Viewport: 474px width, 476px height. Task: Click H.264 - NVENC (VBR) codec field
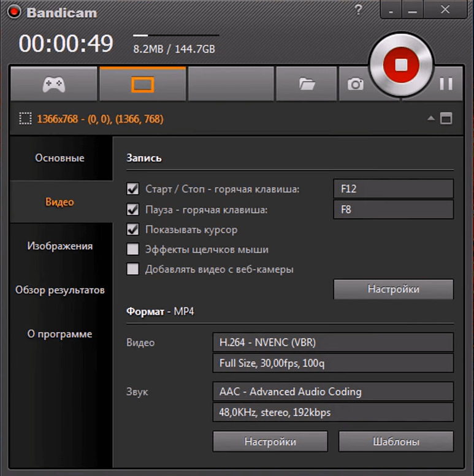[x=333, y=342]
